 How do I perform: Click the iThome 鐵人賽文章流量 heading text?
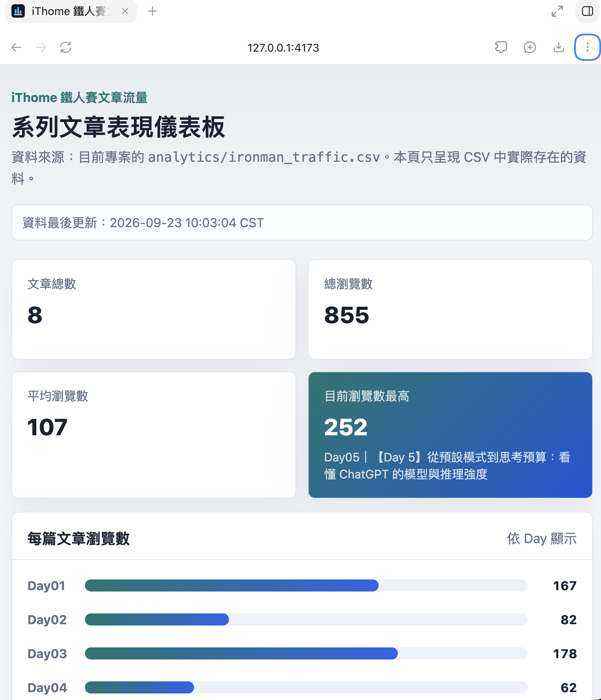coord(79,98)
